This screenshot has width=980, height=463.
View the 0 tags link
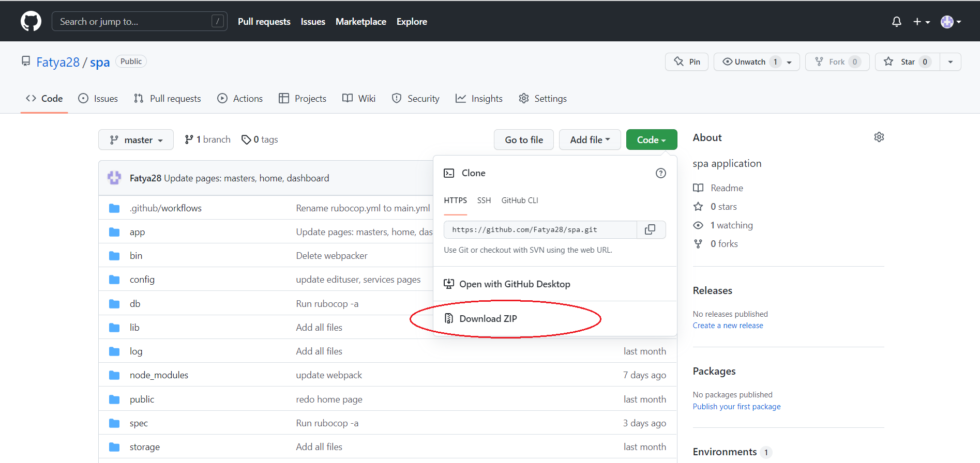(260, 140)
